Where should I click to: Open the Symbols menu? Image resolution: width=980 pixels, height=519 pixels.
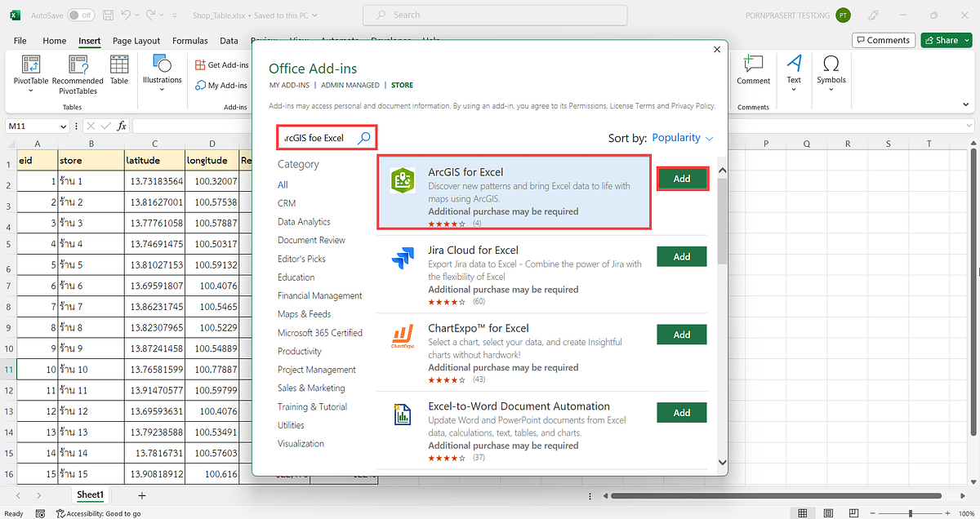(x=831, y=73)
